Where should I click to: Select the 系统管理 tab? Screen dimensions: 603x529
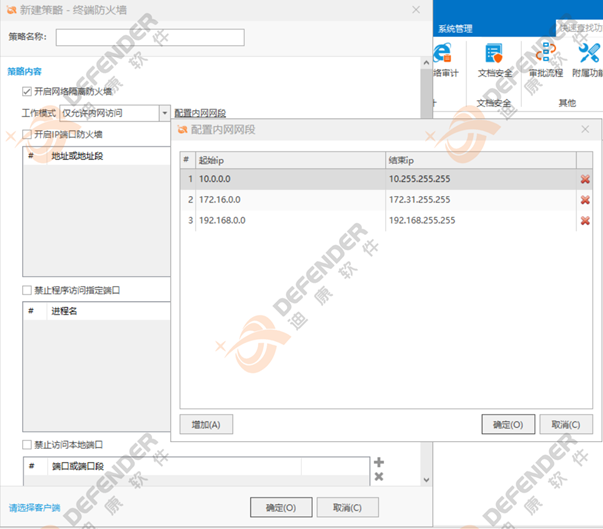[455, 28]
